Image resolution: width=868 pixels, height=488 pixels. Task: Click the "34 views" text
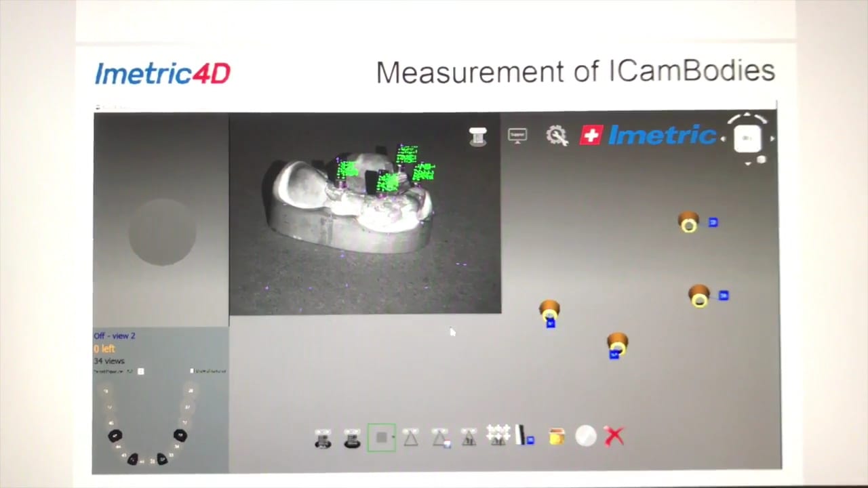point(109,361)
